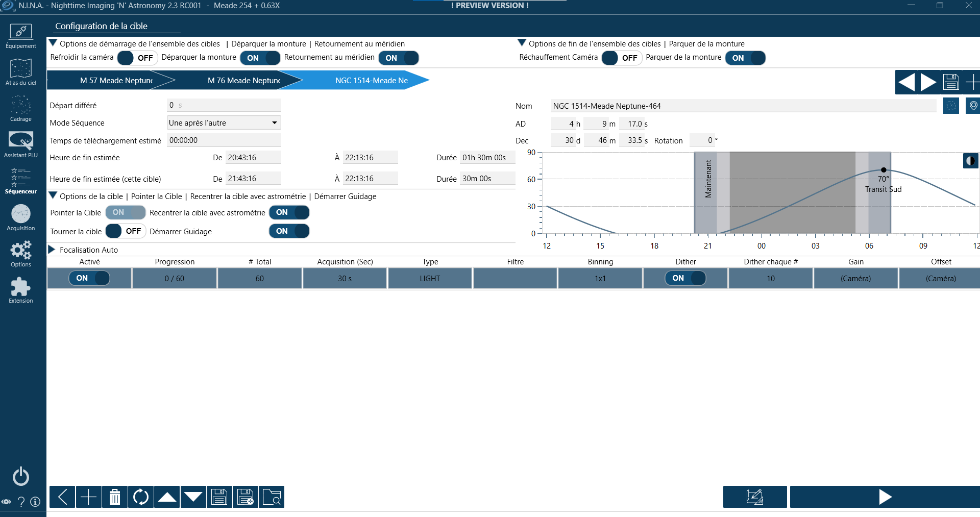Collapse the Options de la cible section
The height and width of the screenshot is (517, 980).
coord(53,195)
